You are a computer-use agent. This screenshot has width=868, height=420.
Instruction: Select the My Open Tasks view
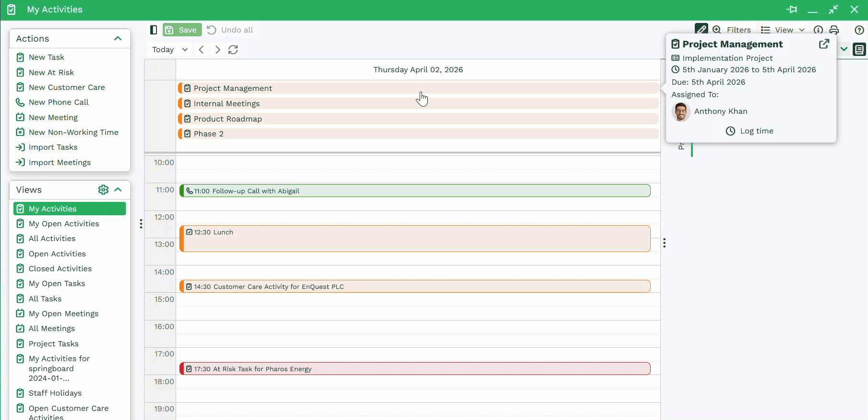click(56, 284)
